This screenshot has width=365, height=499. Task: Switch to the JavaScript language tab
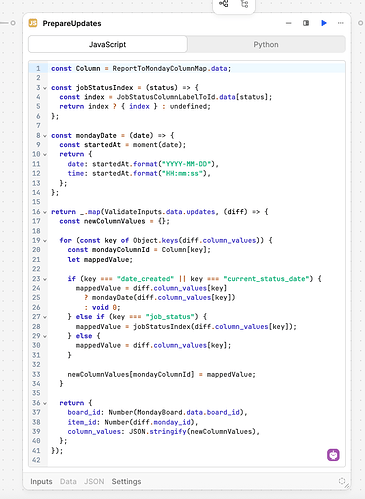click(108, 44)
